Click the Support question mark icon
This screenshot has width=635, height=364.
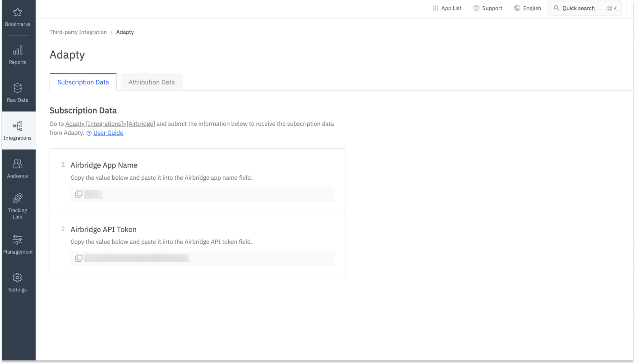coord(476,8)
